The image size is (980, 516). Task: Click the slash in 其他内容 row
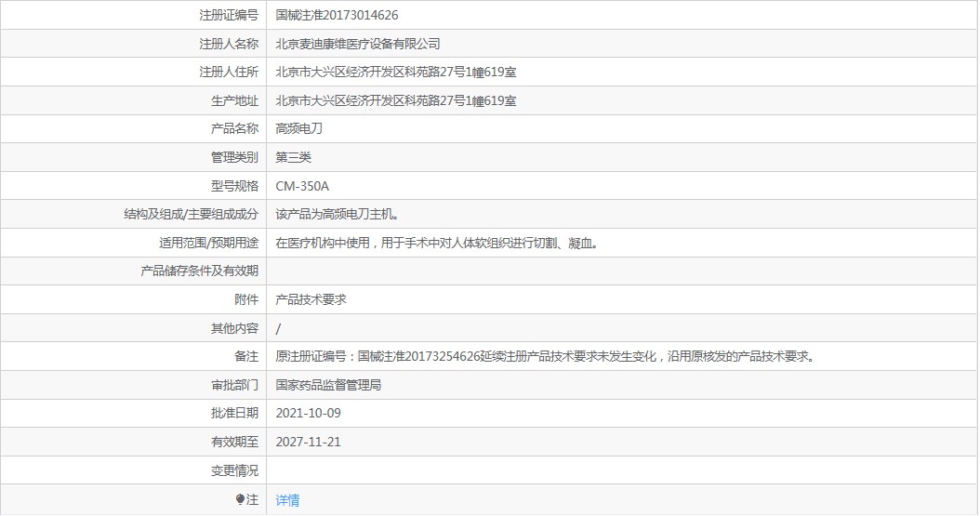(x=278, y=328)
